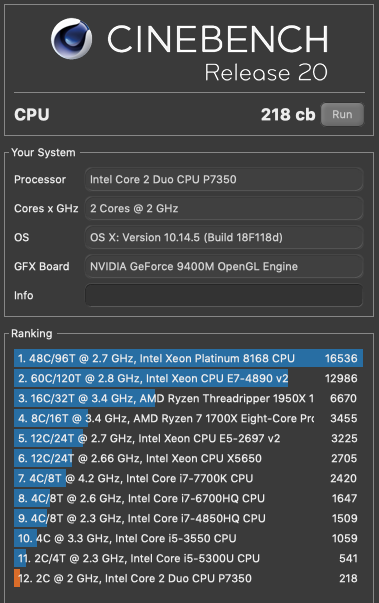Viewport: 379px width, 603px height.
Task: Select the Core i5-3550 ranking entry
Action: (188, 538)
